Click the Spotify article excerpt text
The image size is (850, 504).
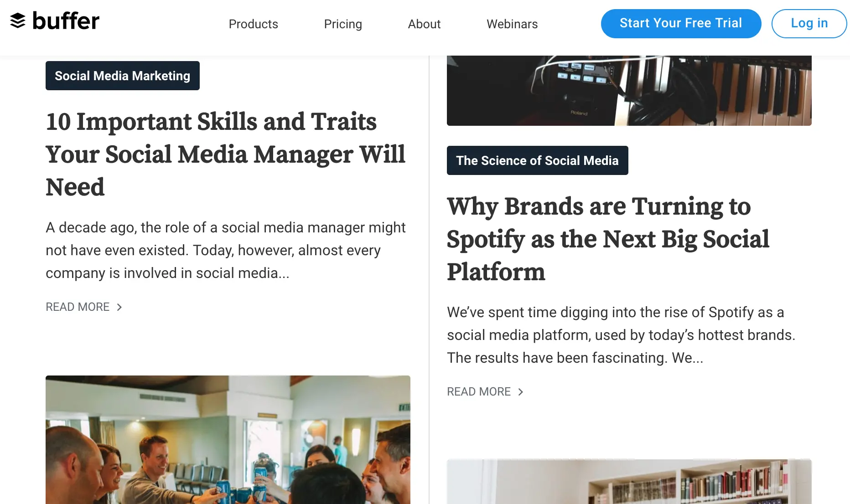(621, 335)
